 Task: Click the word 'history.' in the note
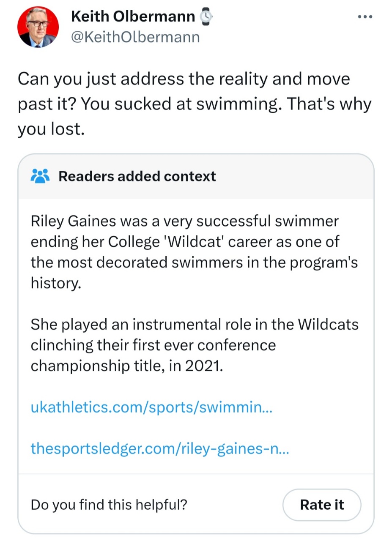[55, 283]
